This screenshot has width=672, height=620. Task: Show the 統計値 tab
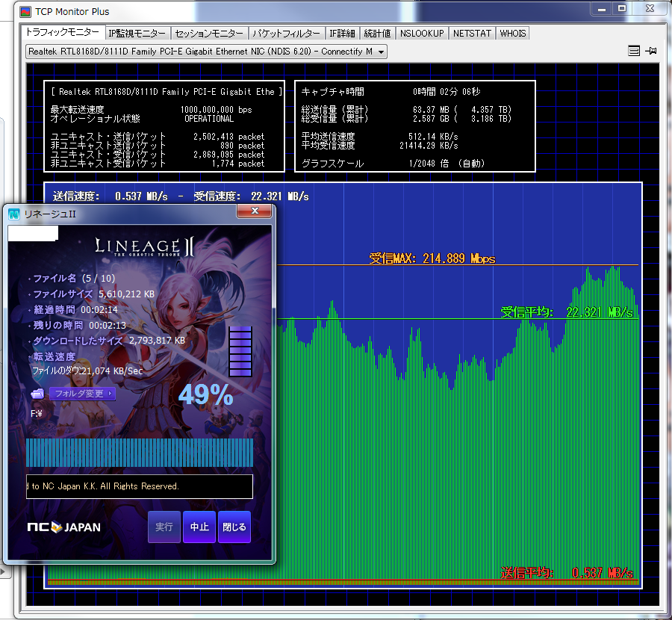coord(377,34)
